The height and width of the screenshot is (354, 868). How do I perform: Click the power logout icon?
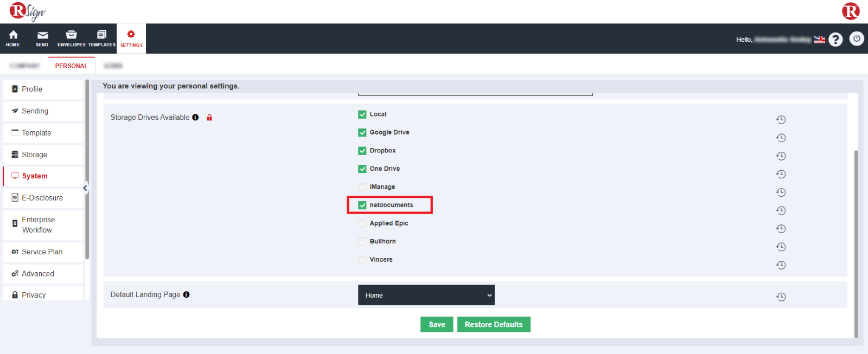pyautogui.click(x=857, y=38)
